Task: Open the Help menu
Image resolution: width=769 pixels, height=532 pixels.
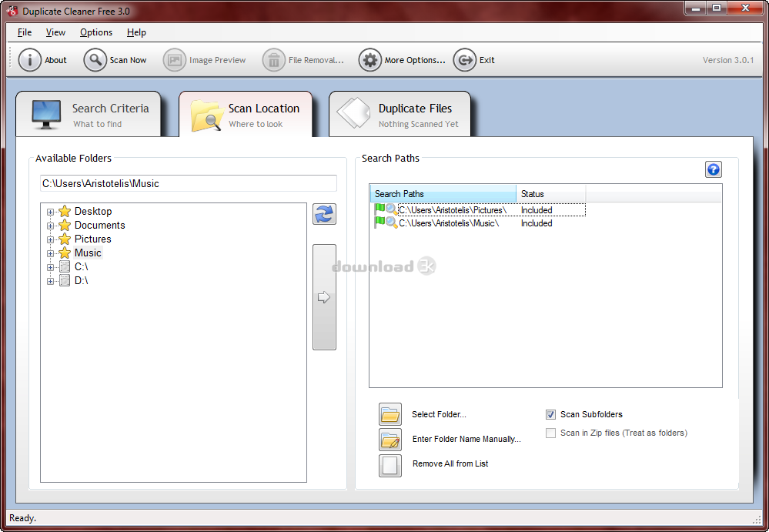Action: click(136, 32)
